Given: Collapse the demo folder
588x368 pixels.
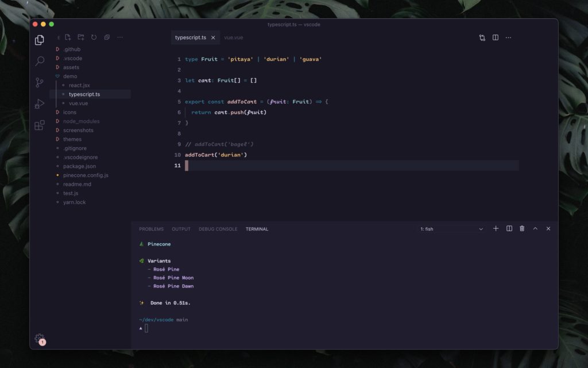Looking at the screenshot, I should coord(70,76).
